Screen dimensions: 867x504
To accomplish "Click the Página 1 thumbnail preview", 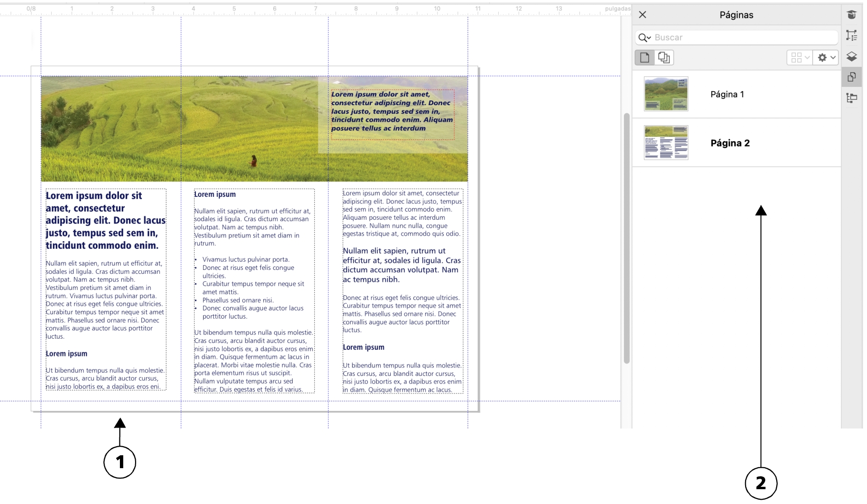I will click(666, 94).
